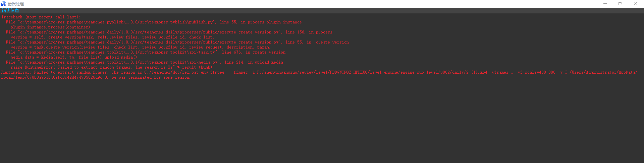Click the 'task.create_version(review_files' code line
The width and height of the screenshot is (644, 163).
141,47
